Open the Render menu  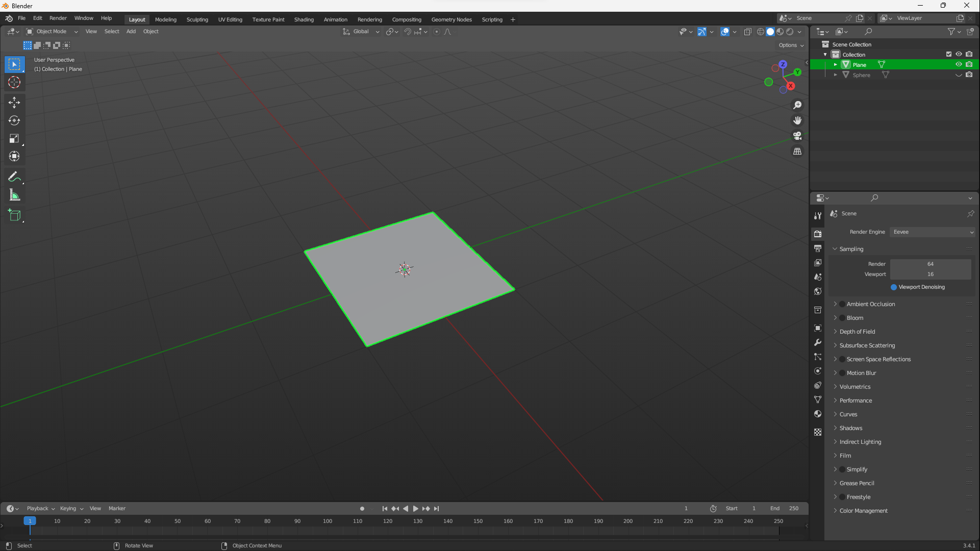(58, 18)
